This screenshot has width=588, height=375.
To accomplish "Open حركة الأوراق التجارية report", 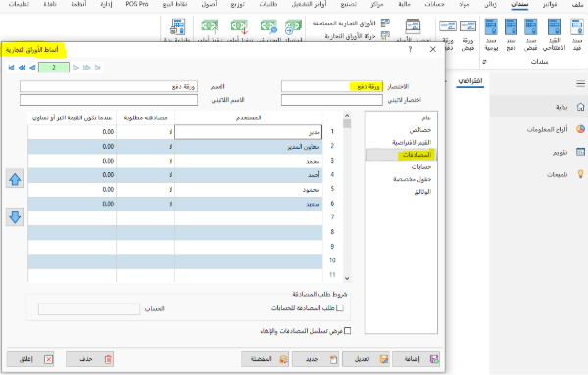I will click(358, 36).
